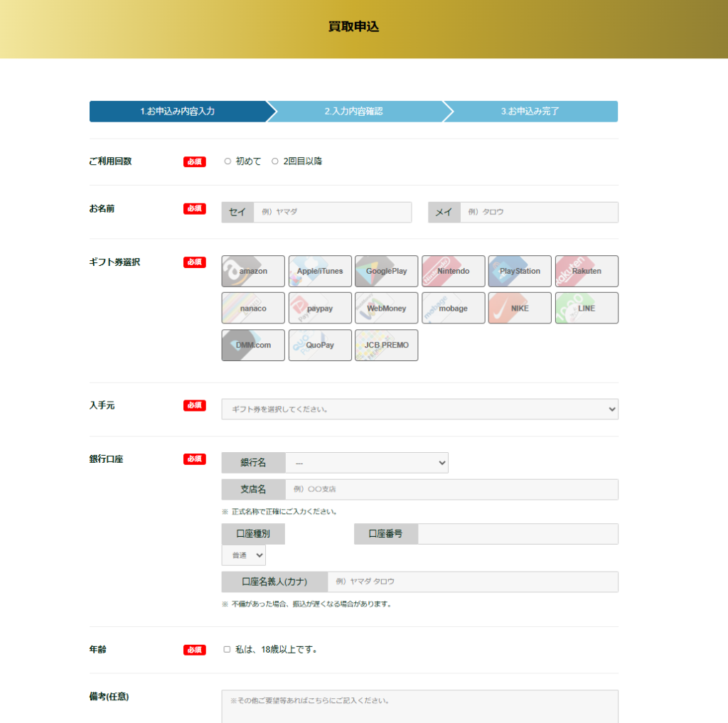728x723 pixels.
Task: Choose the QuoPay gift card tile
Action: tap(320, 345)
